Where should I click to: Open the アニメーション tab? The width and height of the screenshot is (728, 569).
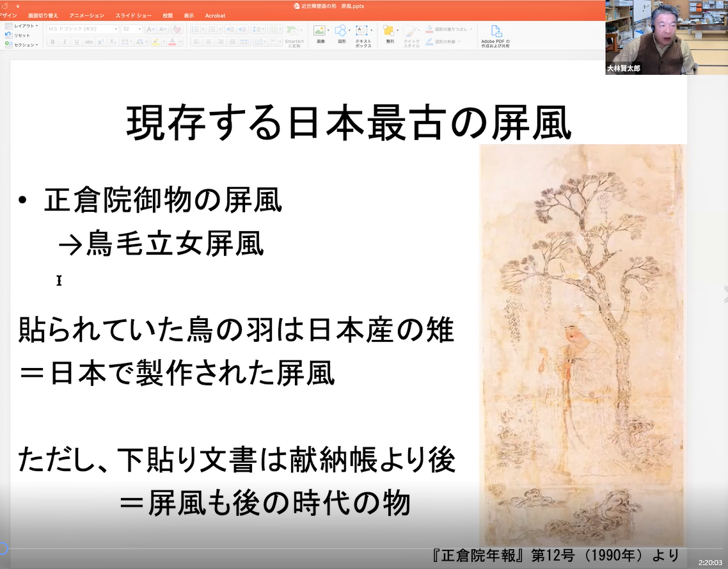pyautogui.click(x=87, y=16)
